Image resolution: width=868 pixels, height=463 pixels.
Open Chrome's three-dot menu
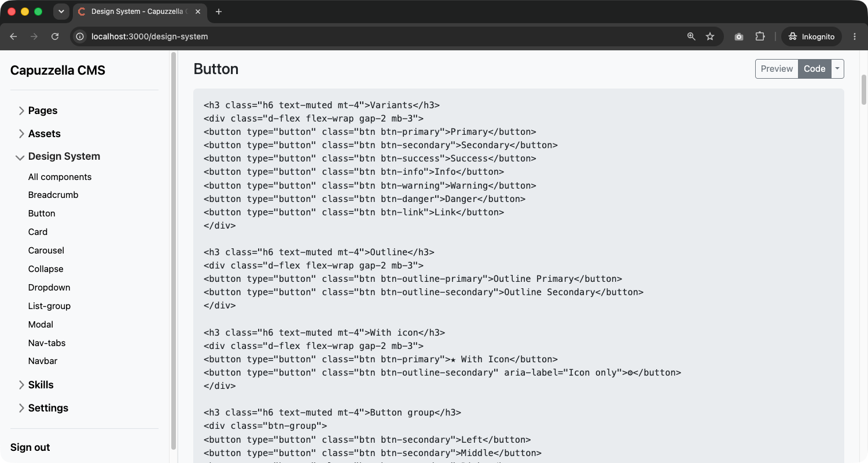pyautogui.click(x=855, y=36)
